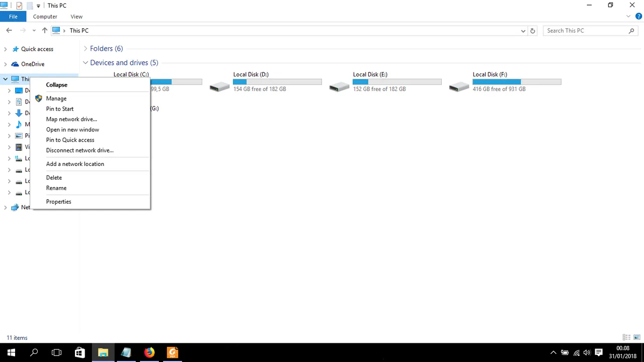Screen dimensions: 644x362
Task: Click the New folder quick access icon
Action: click(29, 6)
